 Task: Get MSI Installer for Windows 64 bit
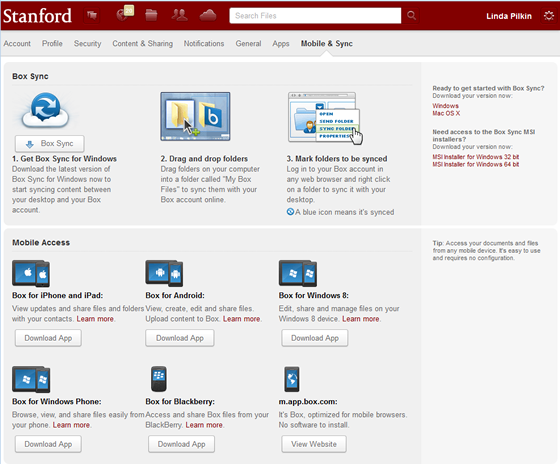point(475,164)
